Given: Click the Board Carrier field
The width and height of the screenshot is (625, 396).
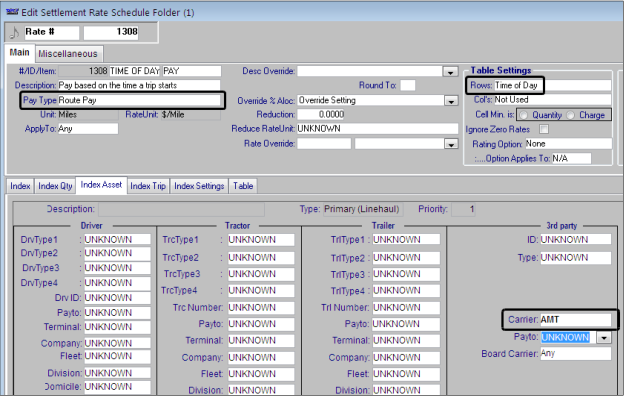Looking at the screenshot, I should (575, 354).
